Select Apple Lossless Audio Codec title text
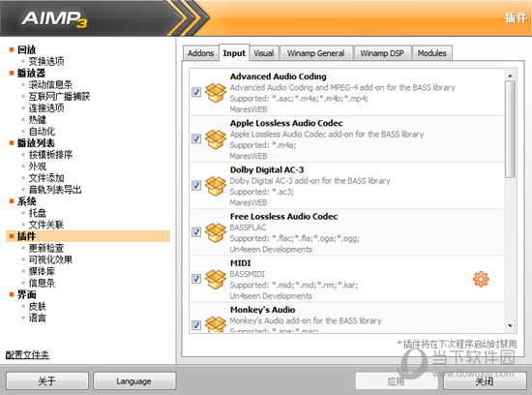Viewport: 532px width, 395px height. coord(286,123)
